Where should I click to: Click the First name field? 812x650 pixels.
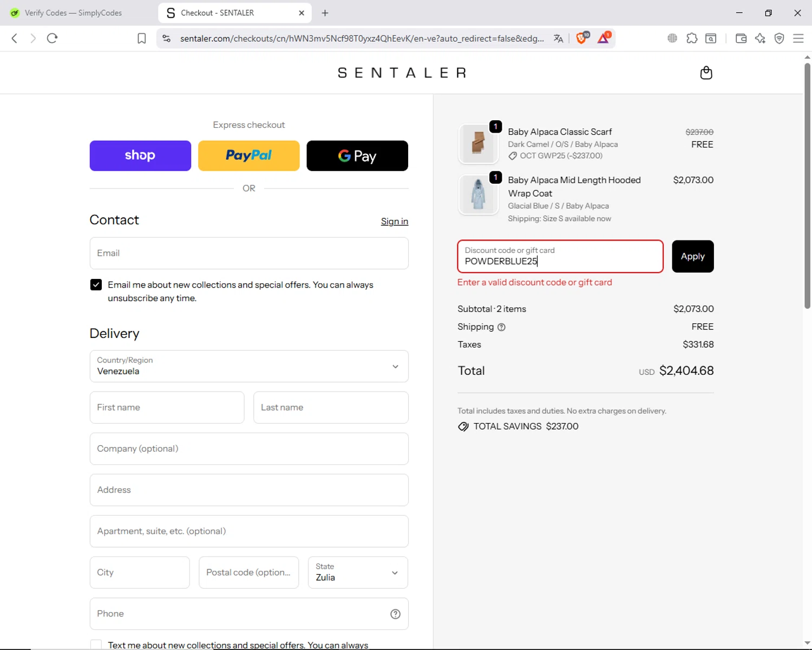point(167,407)
